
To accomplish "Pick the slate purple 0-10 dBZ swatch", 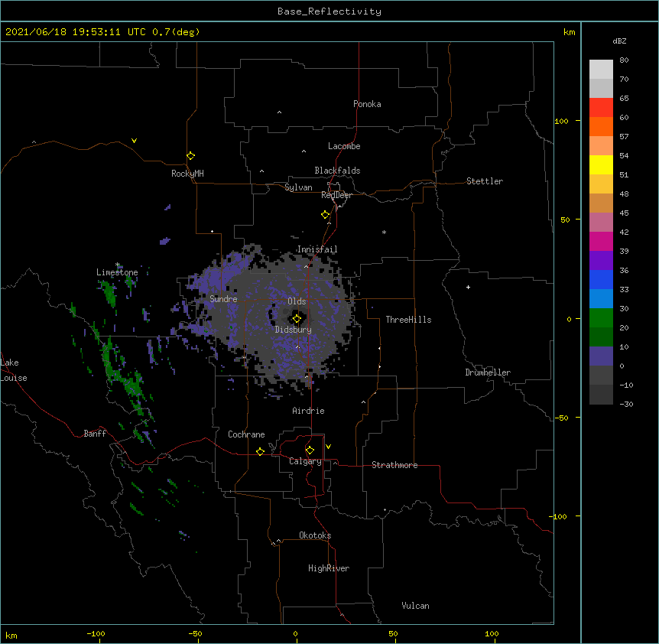I will [601, 356].
